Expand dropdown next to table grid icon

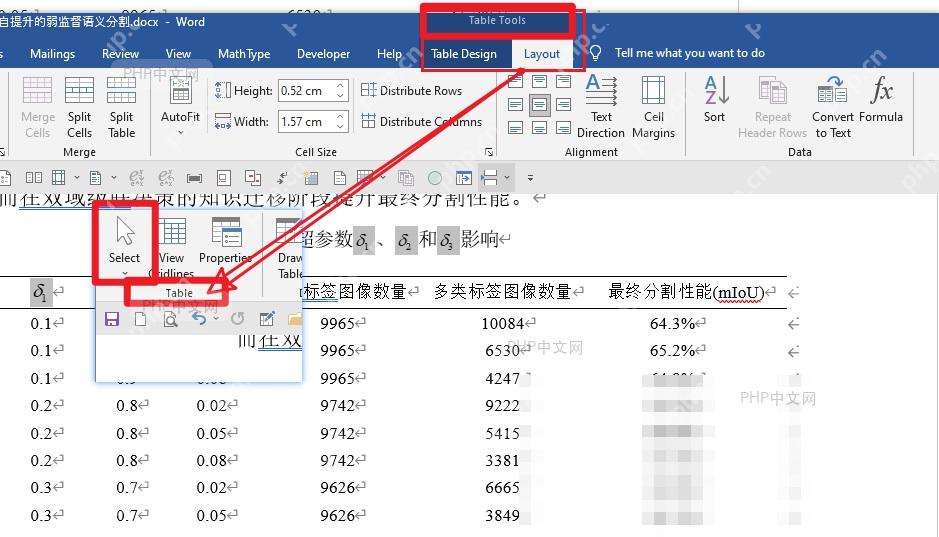pos(77,178)
